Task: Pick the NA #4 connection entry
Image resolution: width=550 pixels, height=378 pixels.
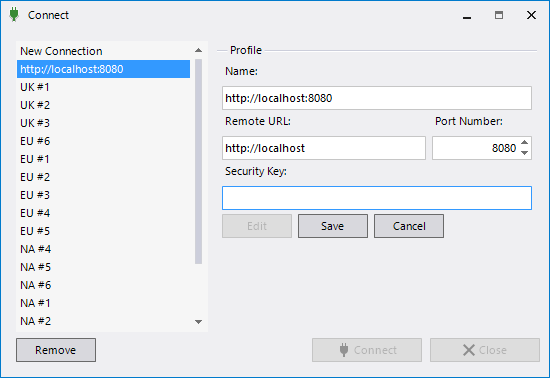Action: [103, 249]
